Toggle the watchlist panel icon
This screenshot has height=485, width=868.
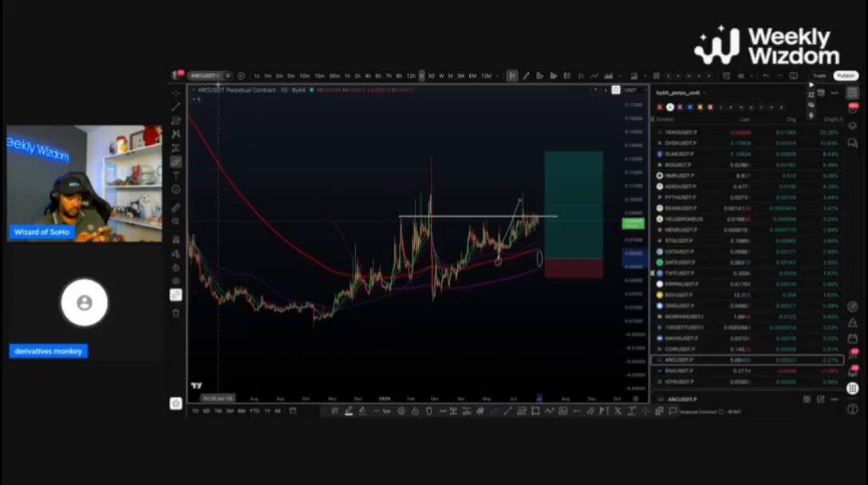853,93
